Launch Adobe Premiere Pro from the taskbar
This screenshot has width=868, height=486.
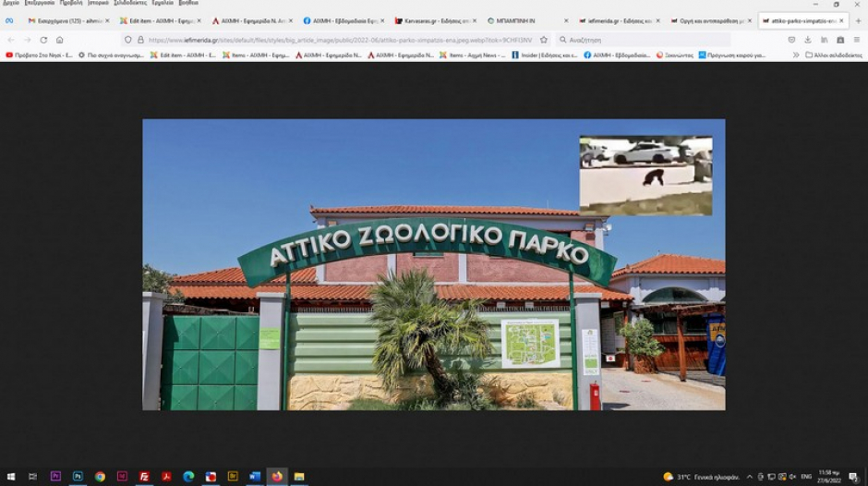click(x=55, y=477)
